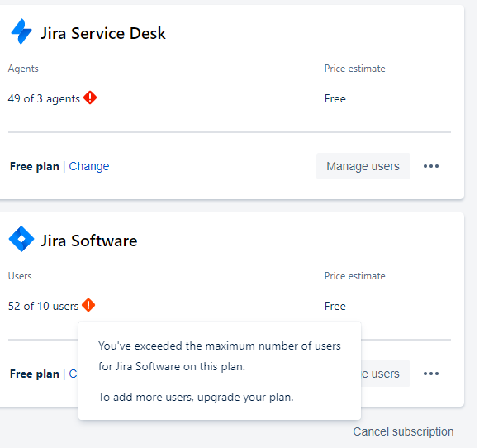The image size is (503, 448).
Task: Click Manage users for Jira Service Desk
Action: pos(363,166)
